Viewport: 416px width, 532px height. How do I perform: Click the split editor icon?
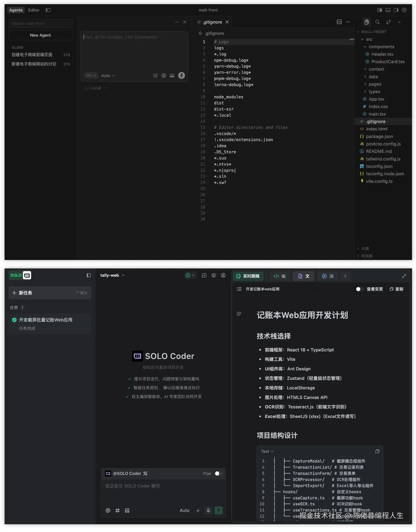pos(339,22)
